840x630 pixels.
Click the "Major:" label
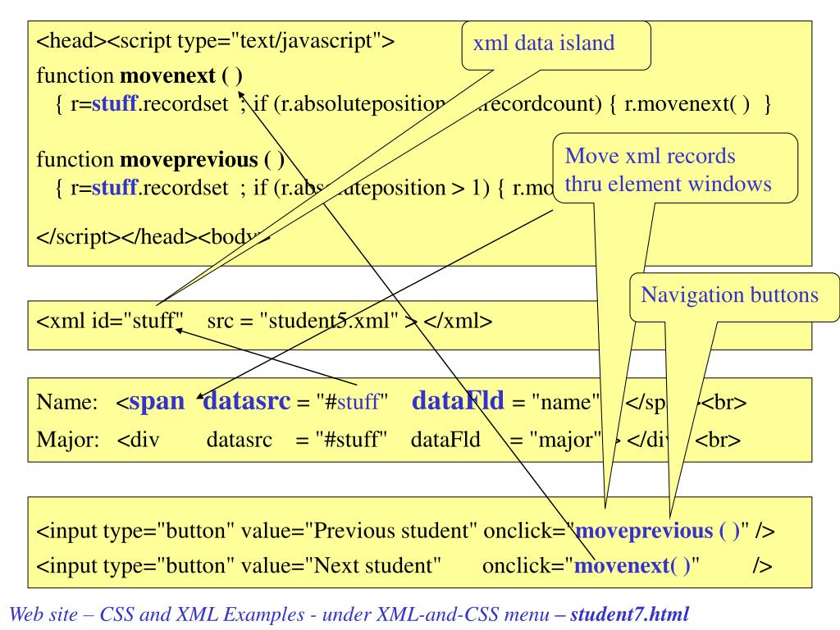tap(68, 440)
